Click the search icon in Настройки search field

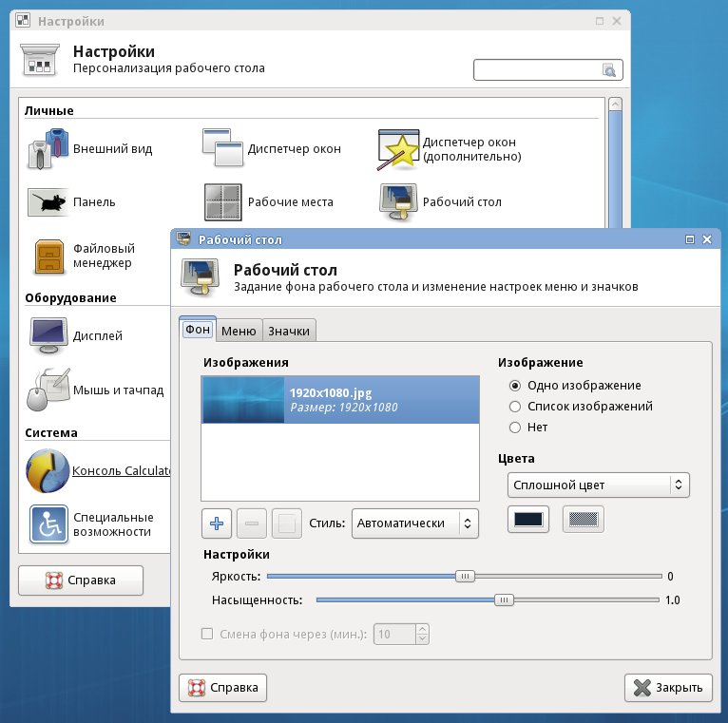[608, 70]
